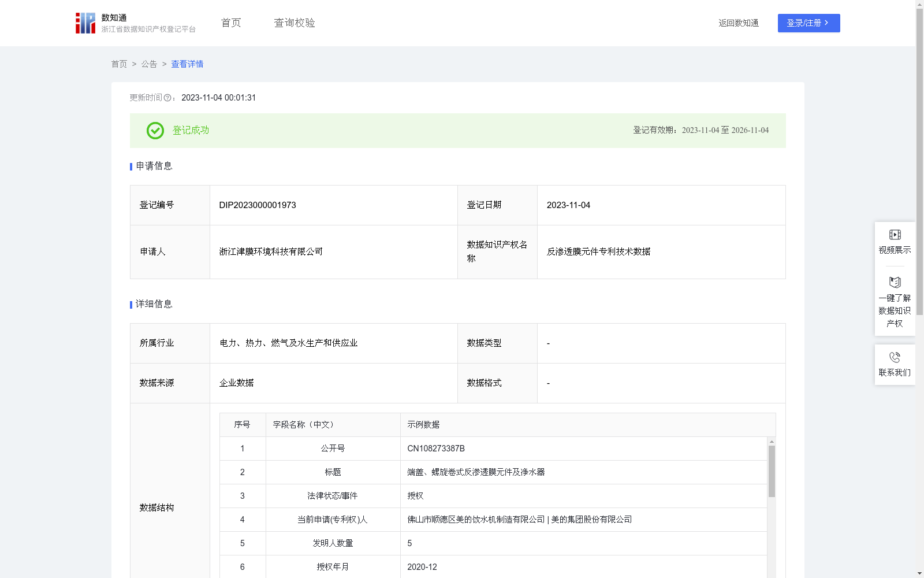Click the 序号 column header
924x578 pixels.
click(242, 425)
